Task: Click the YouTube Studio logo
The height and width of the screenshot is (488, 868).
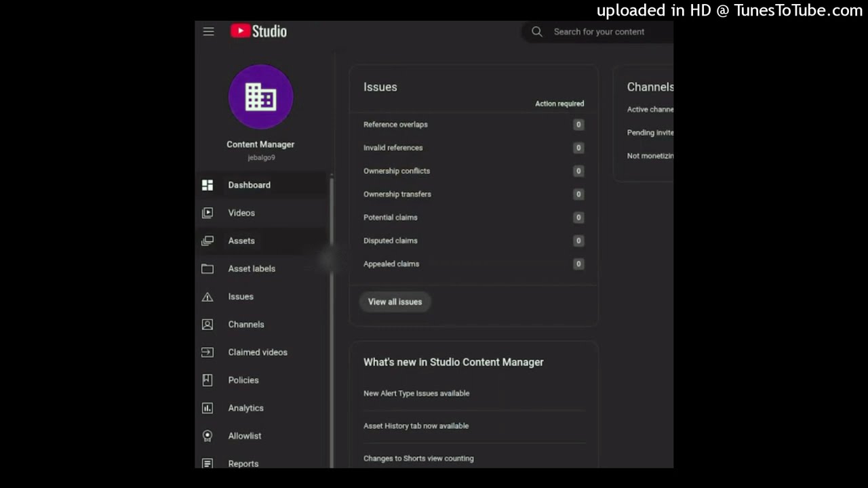Action: (258, 31)
